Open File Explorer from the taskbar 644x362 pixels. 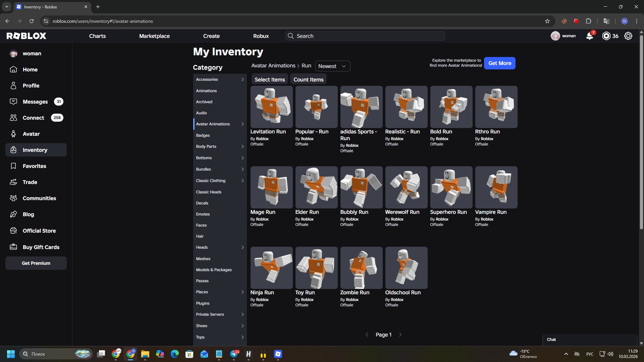tap(145, 354)
